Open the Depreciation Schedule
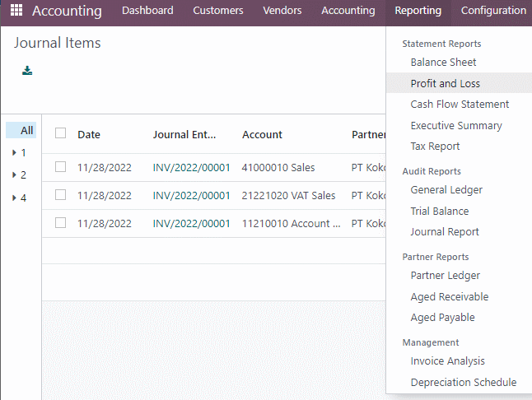The height and width of the screenshot is (400, 532). coord(464,383)
